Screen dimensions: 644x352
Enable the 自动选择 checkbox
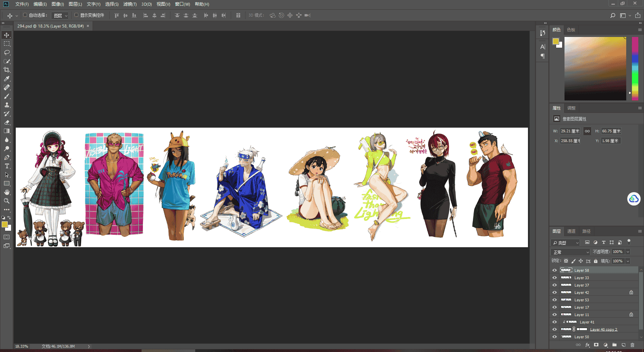tap(25, 15)
